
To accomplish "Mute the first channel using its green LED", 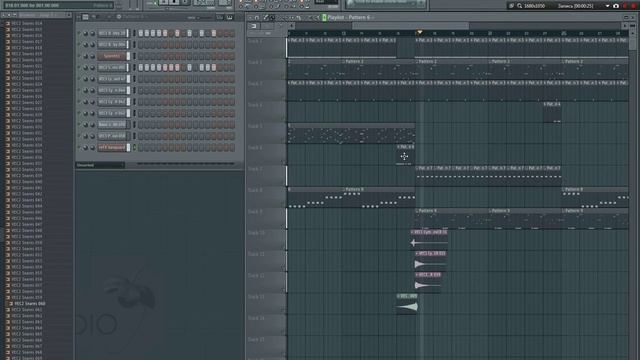I will point(79,33).
